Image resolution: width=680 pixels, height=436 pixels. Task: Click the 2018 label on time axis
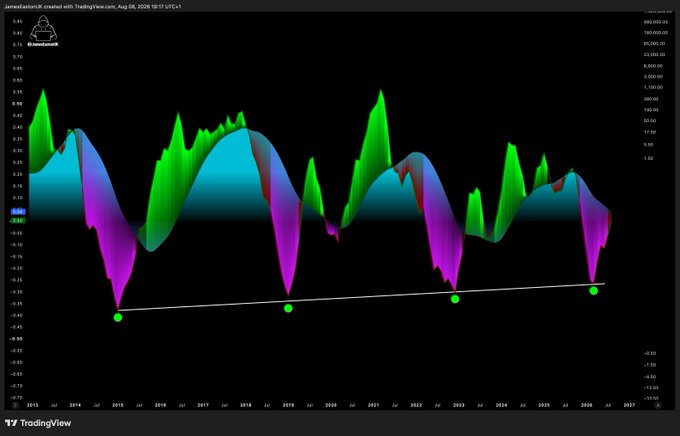click(245, 405)
